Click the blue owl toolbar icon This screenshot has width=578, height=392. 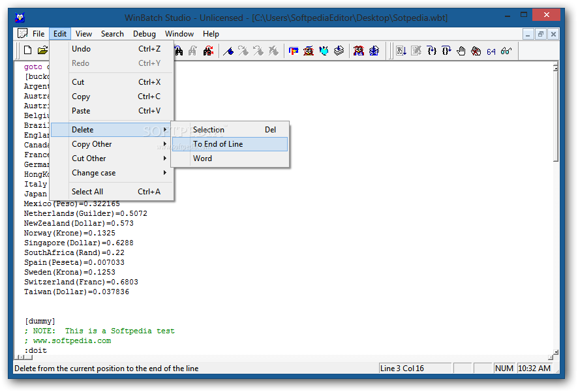tap(324, 51)
